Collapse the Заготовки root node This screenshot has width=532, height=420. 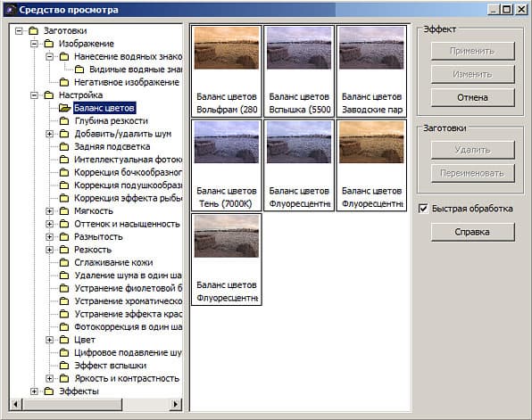pos(19,31)
